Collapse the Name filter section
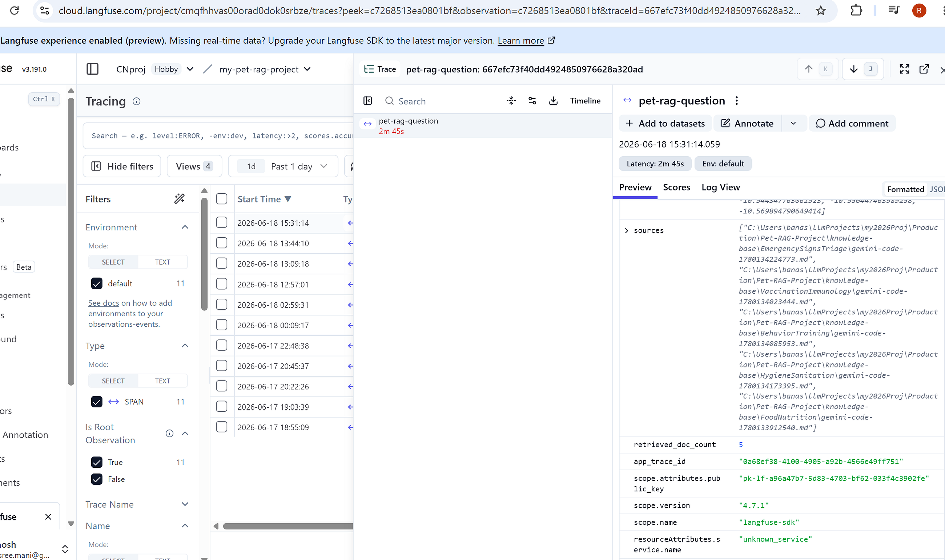The height and width of the screenshot is (560, 945). pyautogui.click(x=185, y=526)
